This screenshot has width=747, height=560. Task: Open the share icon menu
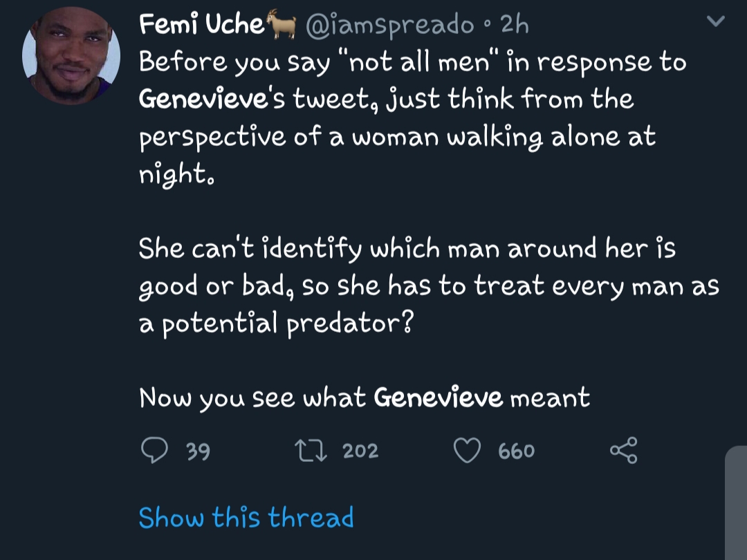click(624, 450)
